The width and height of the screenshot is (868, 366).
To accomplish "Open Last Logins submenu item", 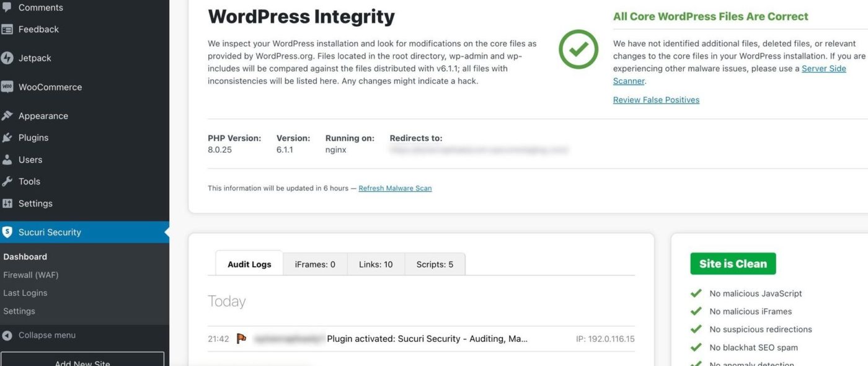I will click(25, 293).
